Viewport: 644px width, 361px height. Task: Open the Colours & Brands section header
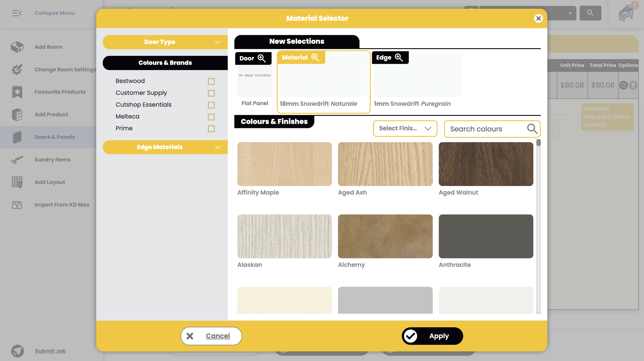(165, 63)
